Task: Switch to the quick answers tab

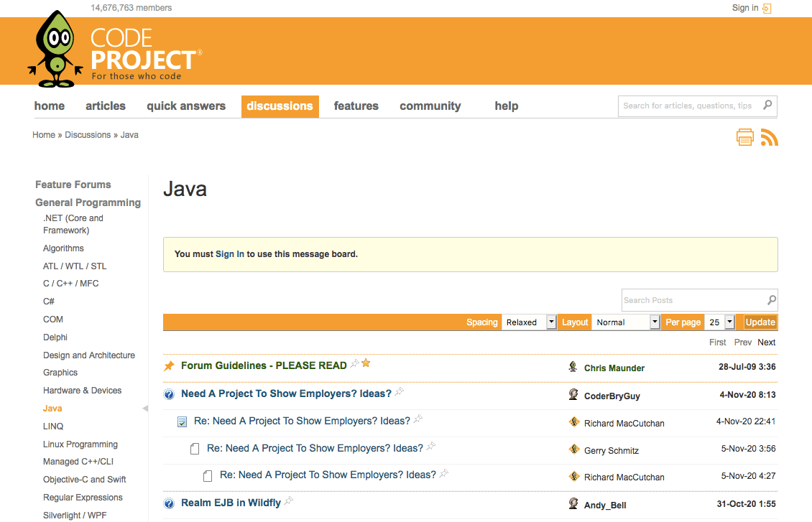Action: click(x=185, y=106)
